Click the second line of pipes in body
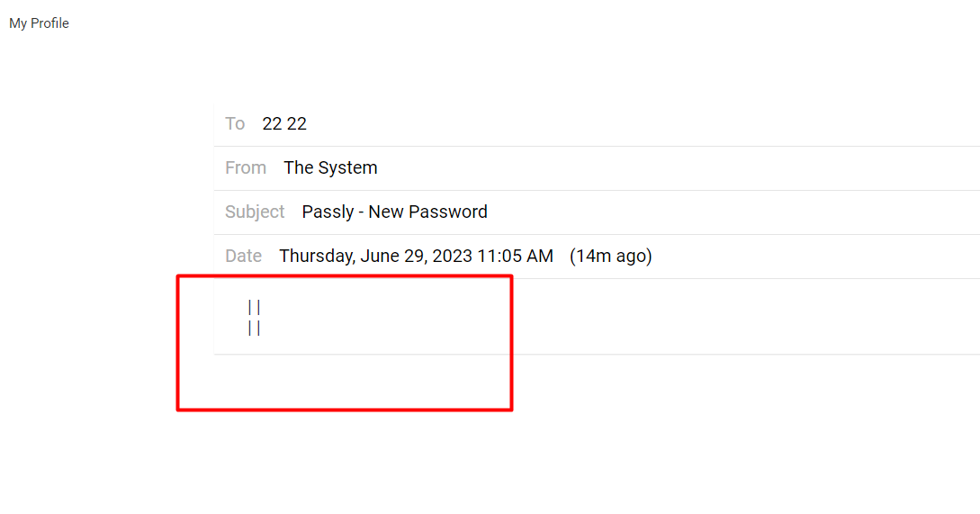The width and height of the screenshot is (980, 514). (x=254, y=329)
